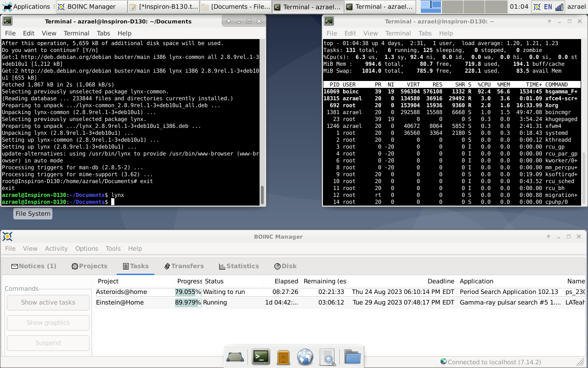The image size is (588, 368).
Task: Switch to Notices (1) tab
Action: pyautogui.click(x=34, y=266)
